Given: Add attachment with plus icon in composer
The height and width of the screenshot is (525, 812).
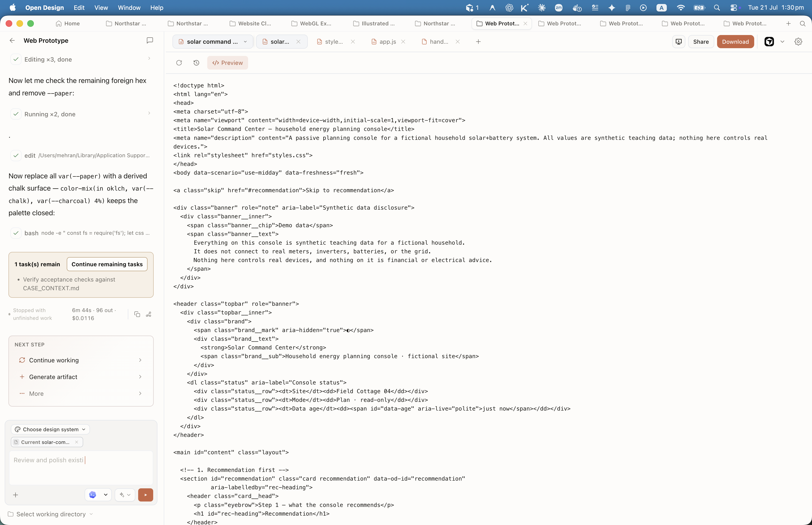Looking at the screenshot, I should coord(15,495).
